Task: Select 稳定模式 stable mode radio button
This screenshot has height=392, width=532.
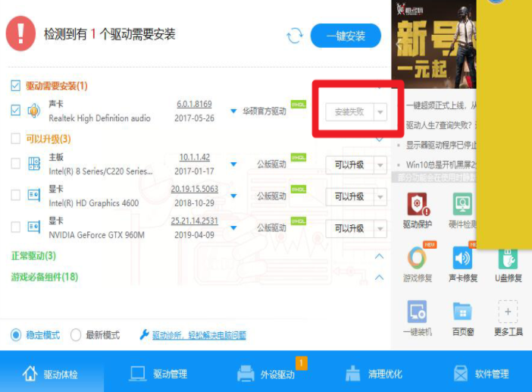Action: [16, 335]
